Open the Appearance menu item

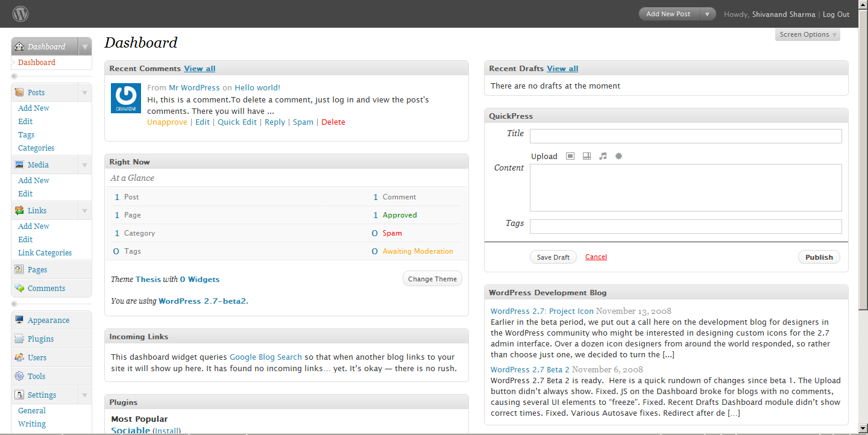48,320
